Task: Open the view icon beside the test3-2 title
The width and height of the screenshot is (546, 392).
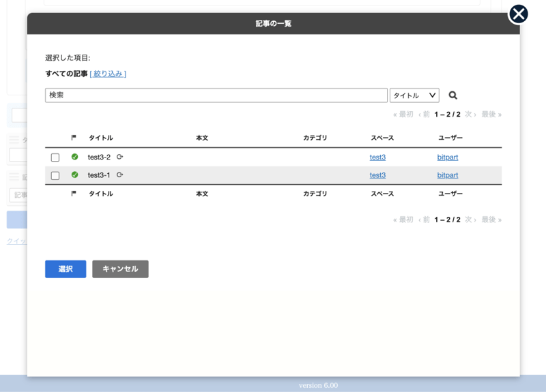Action: tap(120, 157)
